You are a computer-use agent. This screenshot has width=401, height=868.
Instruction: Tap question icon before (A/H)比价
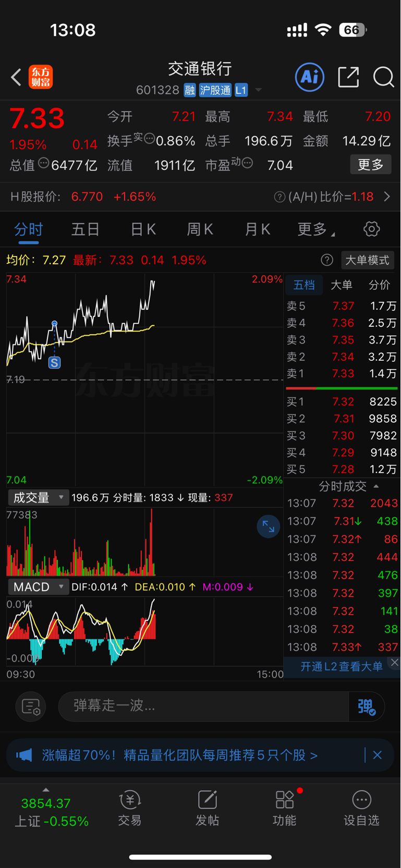280,197
